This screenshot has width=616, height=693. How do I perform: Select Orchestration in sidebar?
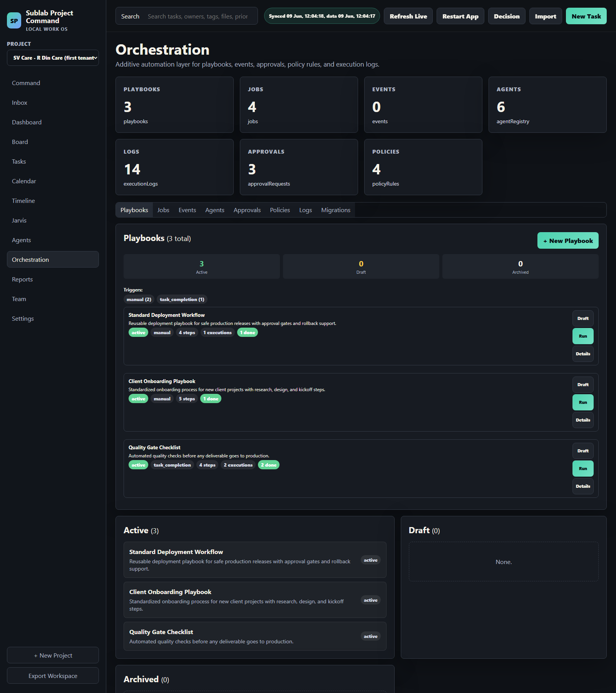pos(53,259)
